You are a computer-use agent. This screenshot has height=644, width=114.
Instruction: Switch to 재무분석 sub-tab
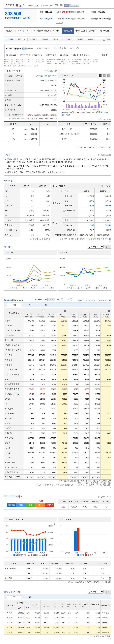point(33,39)
